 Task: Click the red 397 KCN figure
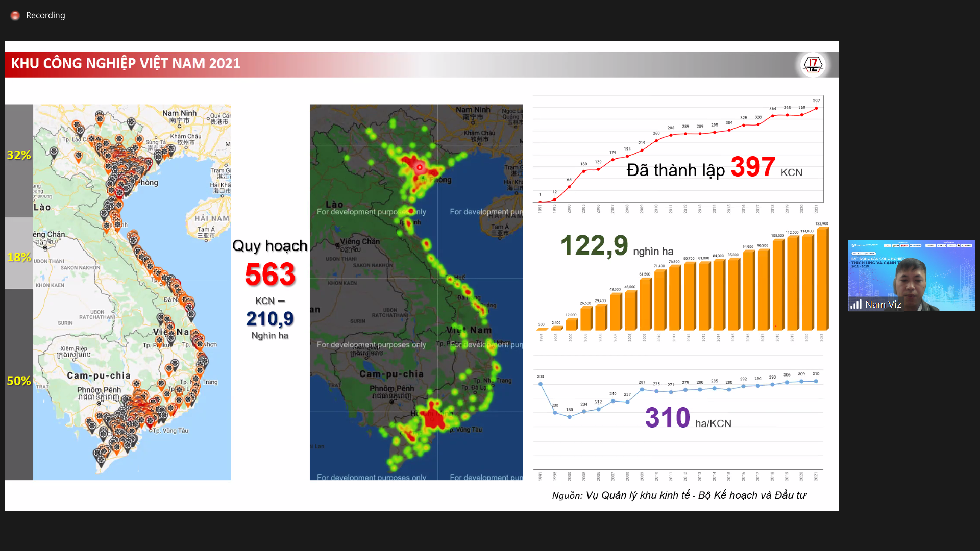[753, 167]
